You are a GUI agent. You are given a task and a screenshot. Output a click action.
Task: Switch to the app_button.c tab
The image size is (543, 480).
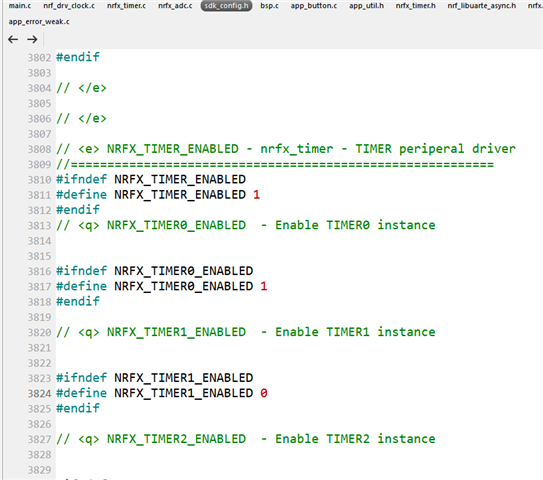[x=314, y=6]
